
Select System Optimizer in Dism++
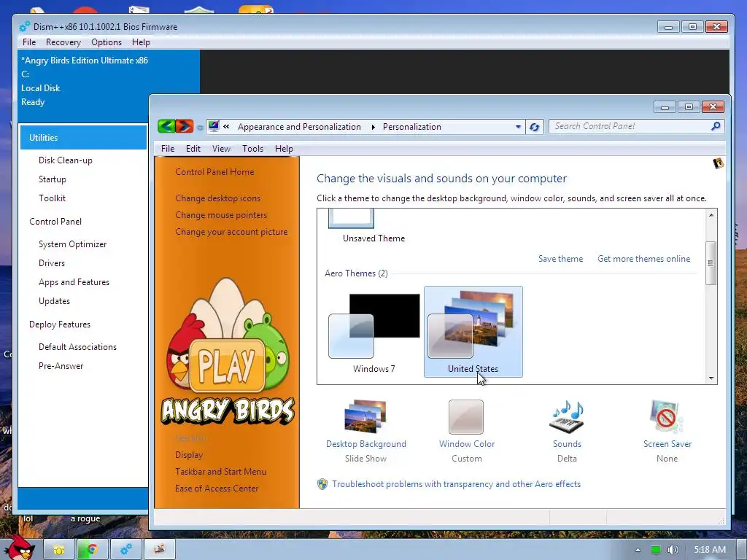(72, 244)
